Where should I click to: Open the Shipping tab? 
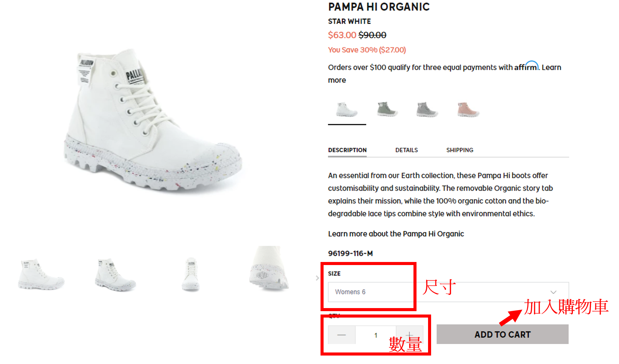460,150
